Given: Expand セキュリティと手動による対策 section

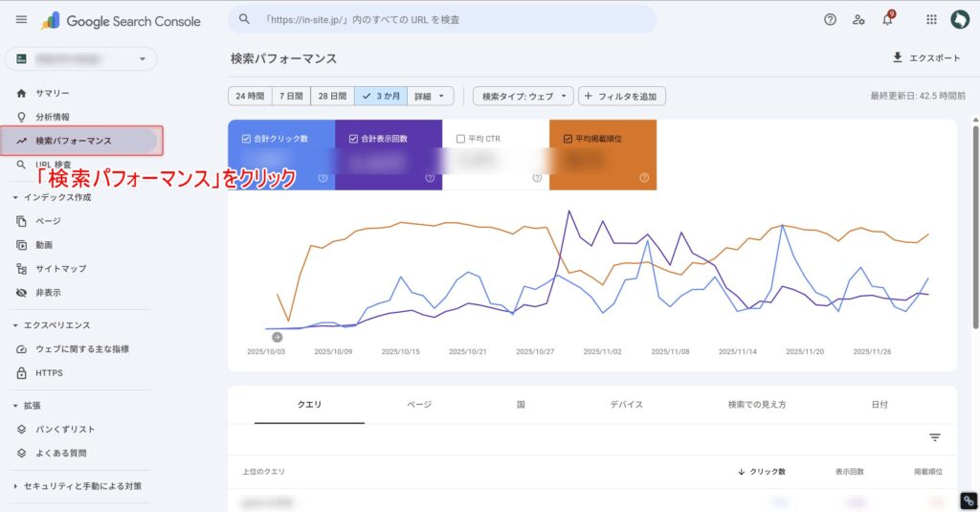Looking at the screenshot, I should pos(78,486).
